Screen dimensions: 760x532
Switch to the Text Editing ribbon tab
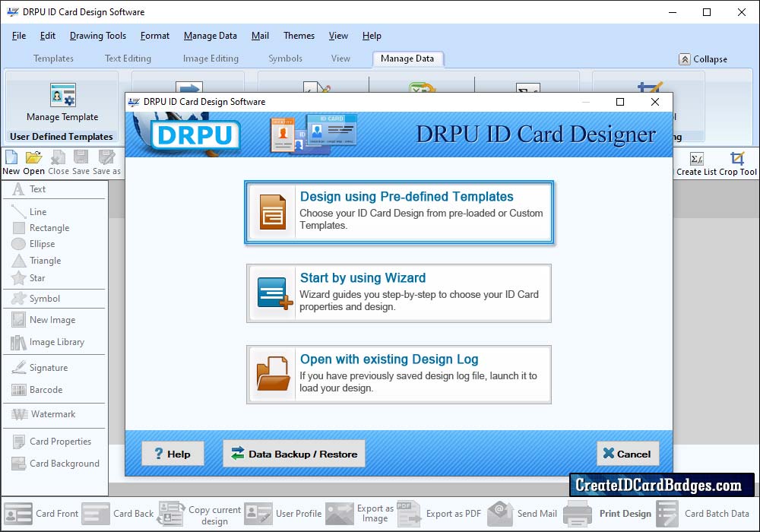point(128,59)
